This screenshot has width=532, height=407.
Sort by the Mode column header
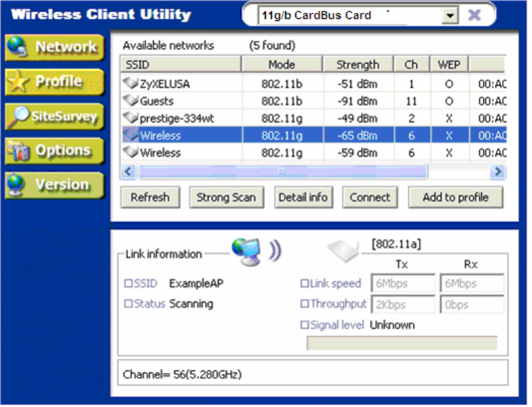282,64
